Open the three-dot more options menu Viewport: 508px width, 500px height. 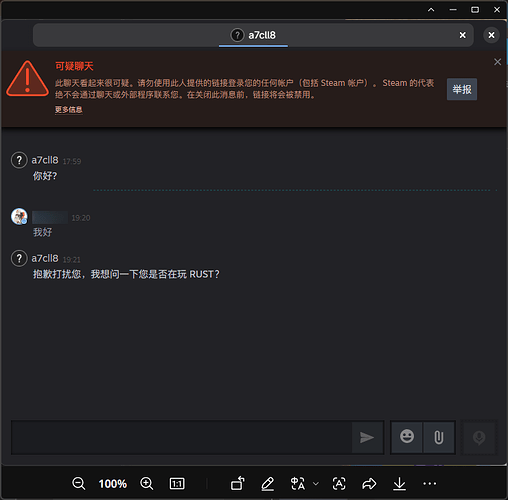point(429,483)
